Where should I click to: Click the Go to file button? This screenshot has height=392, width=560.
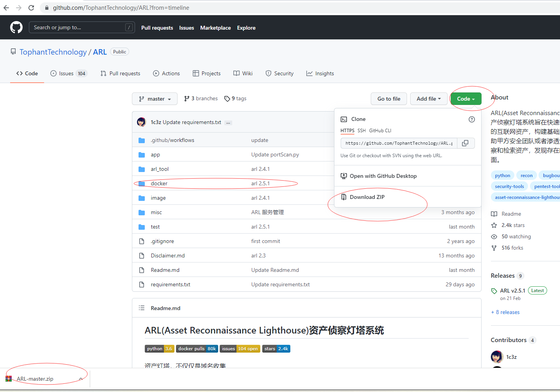click(x=389, y=99)
